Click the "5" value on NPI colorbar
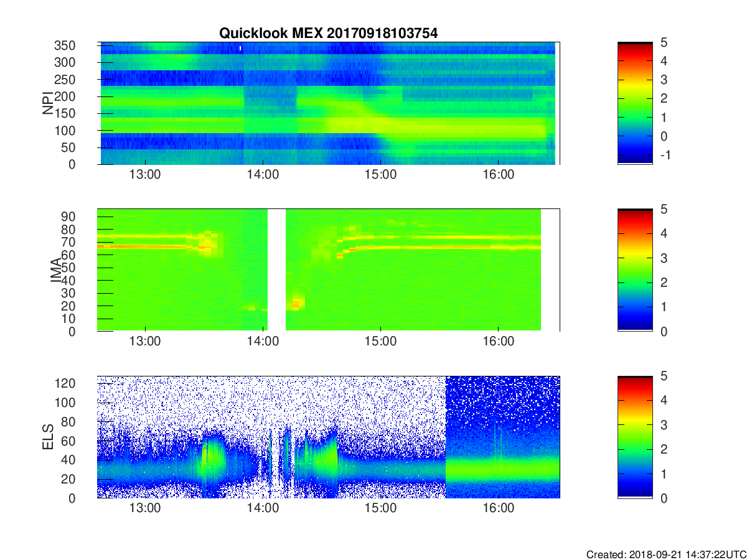 664,42
